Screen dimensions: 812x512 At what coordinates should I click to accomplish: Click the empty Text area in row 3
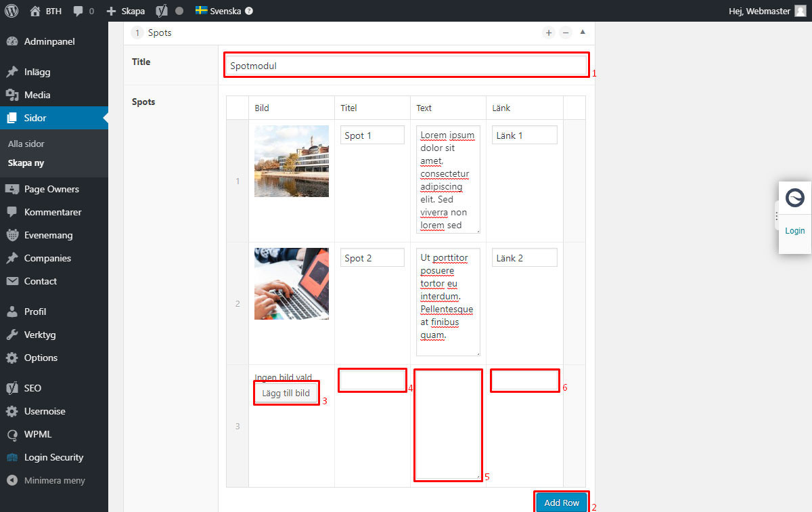448,425
